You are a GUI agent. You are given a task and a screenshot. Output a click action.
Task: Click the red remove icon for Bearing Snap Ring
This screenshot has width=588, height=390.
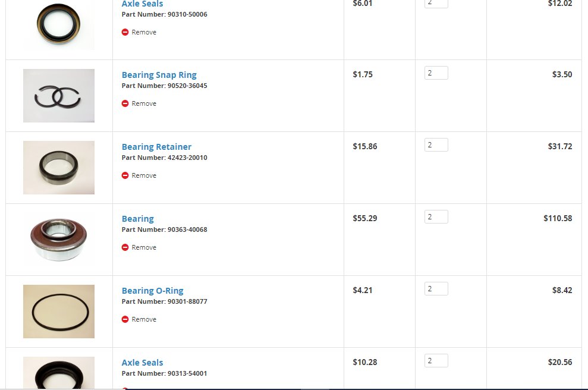click(x=125, y=103)
